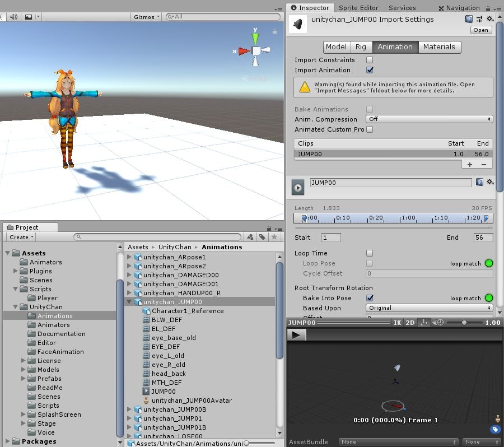Click the Start frame field
The height and width of the screenshot is (447, 504).
pos(331,238)
